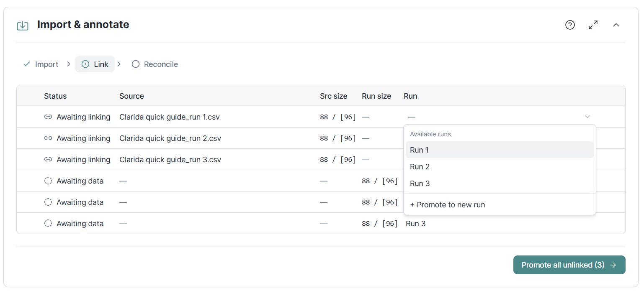Click the Src size column header
The image size is (644, 291).
334,96
